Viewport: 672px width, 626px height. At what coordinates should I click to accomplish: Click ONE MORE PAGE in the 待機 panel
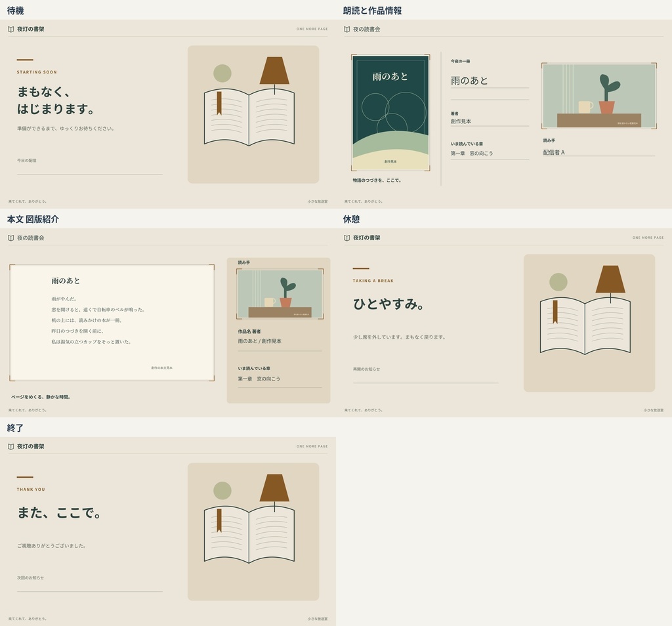(312, 29)
